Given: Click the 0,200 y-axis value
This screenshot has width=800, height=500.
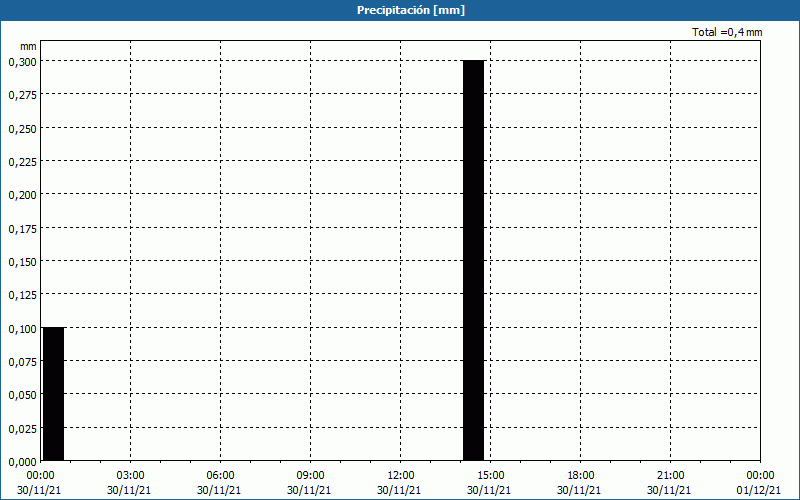Looking at the screenshot, I should pyautogui.click(x=22, y=195).
